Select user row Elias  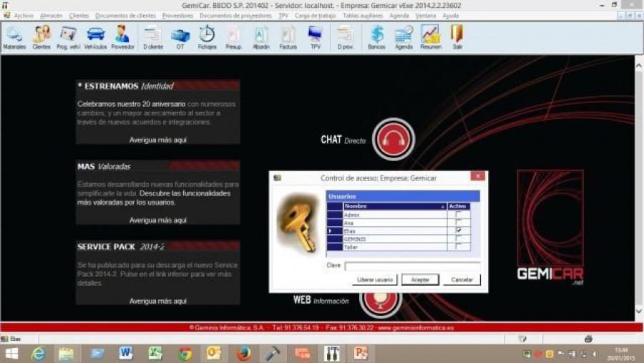click(x=399, y=231)
